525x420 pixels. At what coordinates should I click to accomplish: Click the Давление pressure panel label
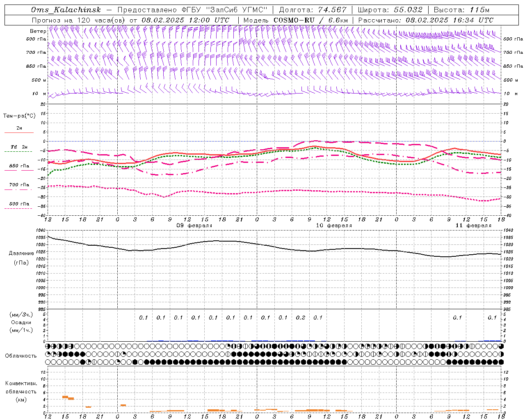pos(21,253)
